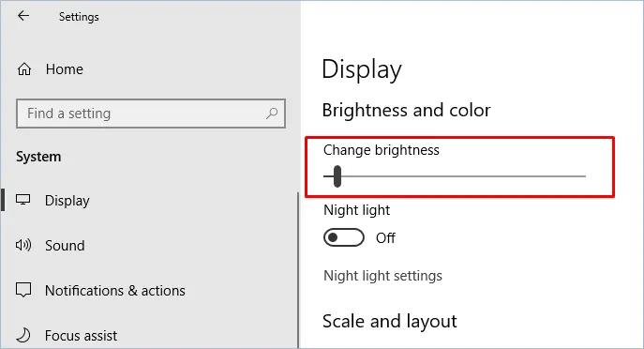644x349 pixels.
Task: Click the brightness slider handle
Action: pyautogui.click(x=337, y=176)
